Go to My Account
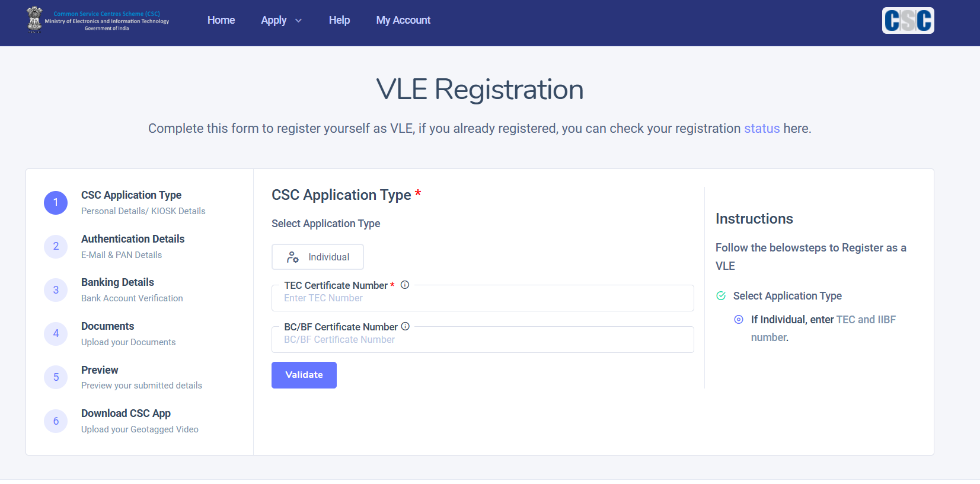Viewport: 980px width, 484px height. click(403, 20)
